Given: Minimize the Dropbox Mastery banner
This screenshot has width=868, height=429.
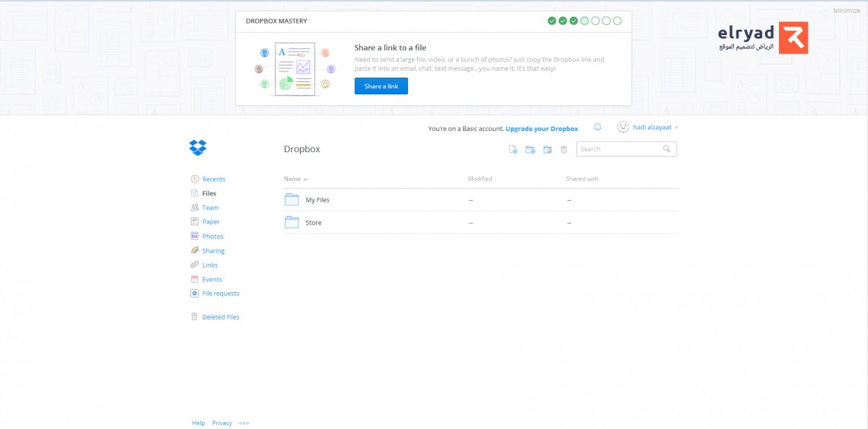Looking at the screenshot, I should pyautogui.click(x=847, y=11).
